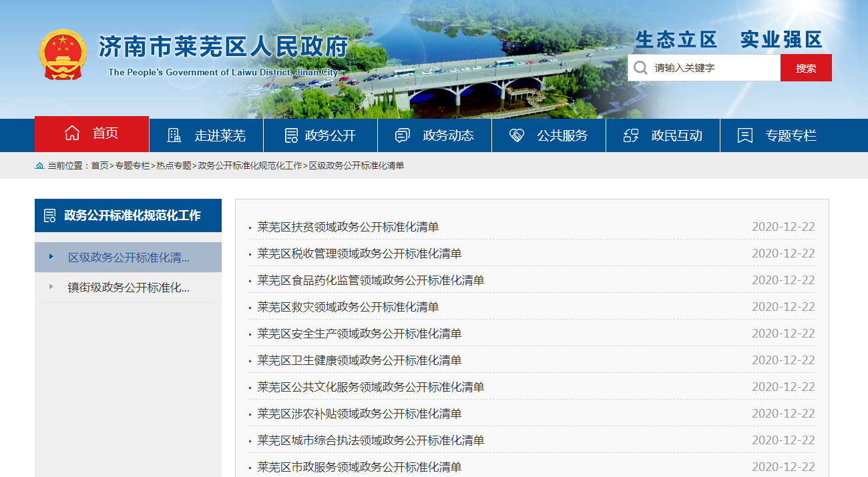Click the national emblem logo
Screen dimensions: 868x477
(x=63, y=54)
